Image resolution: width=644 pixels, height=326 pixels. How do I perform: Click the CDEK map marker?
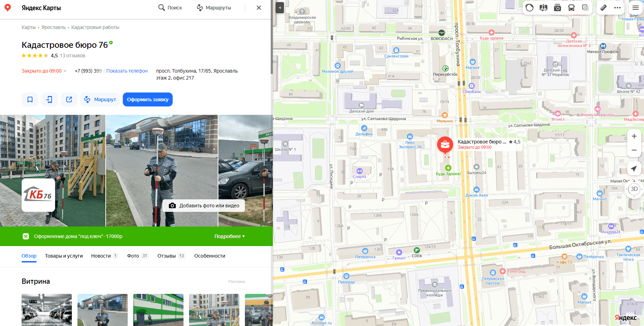point(417,250)
